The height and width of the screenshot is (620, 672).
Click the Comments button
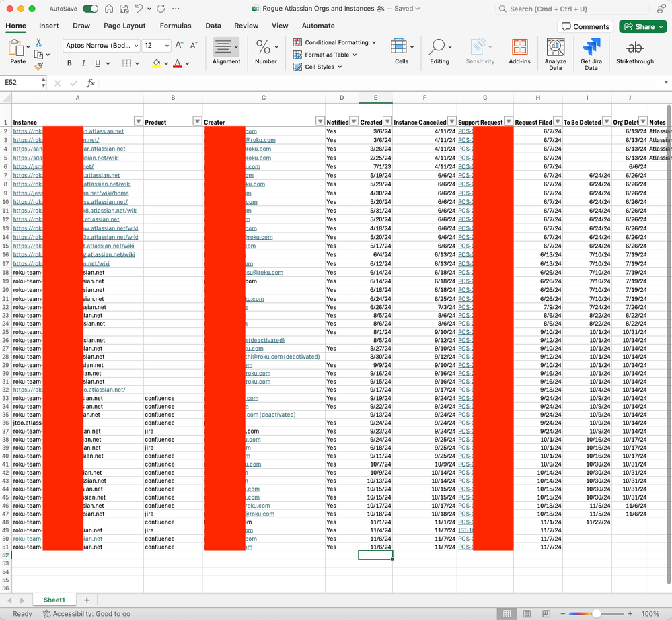(x=585, y=26)
